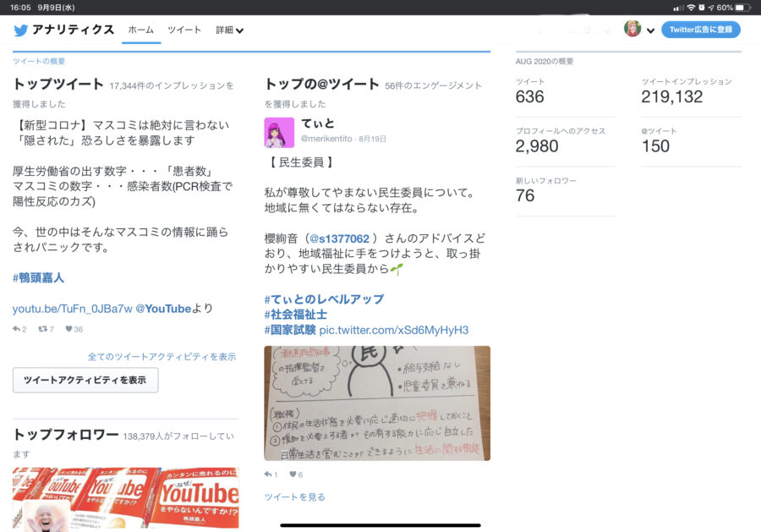Open the ツイート tab
The width and height of the screenshot is (761, 532).
(x=184, y=30)
